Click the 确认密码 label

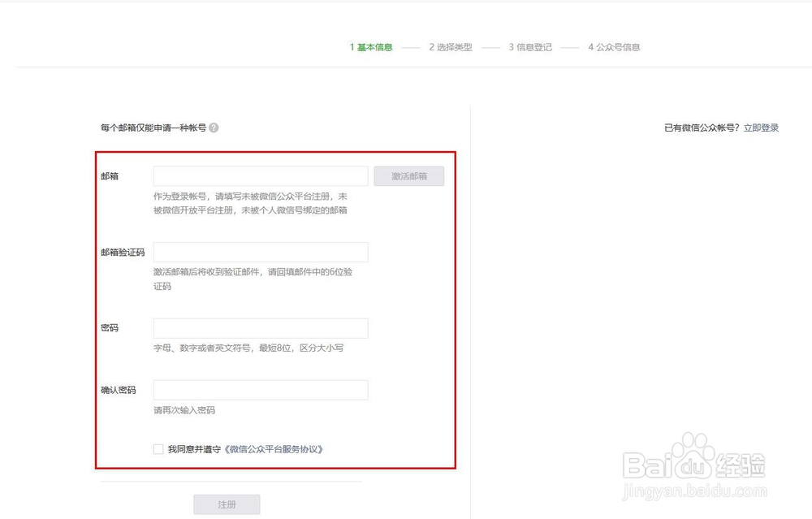[118, 390]
